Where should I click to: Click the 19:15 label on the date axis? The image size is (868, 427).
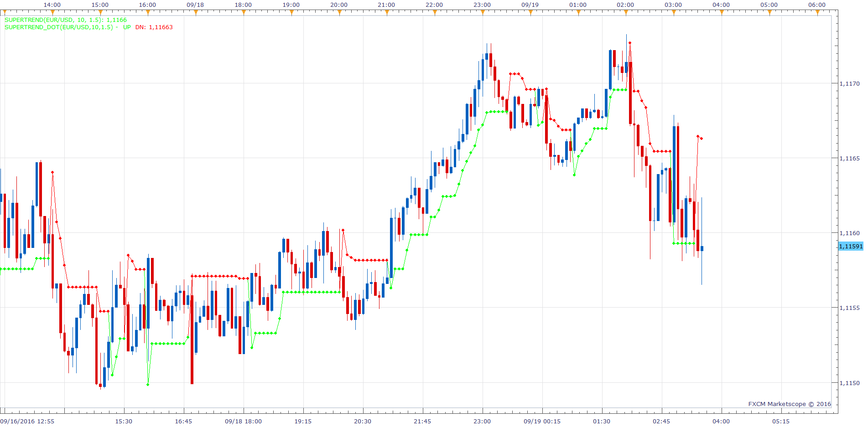[303, 422]
